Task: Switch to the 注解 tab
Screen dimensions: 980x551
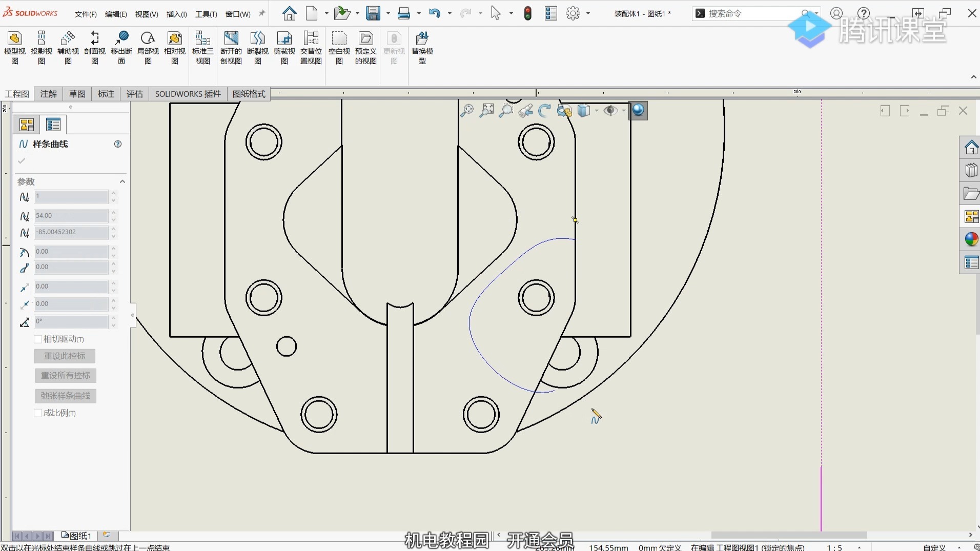Action: (48, 94)
